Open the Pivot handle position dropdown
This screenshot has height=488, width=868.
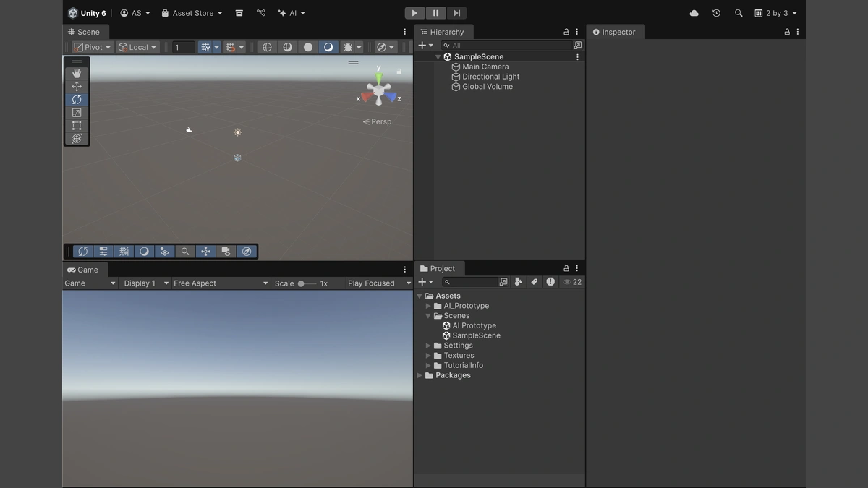(93, 47)
